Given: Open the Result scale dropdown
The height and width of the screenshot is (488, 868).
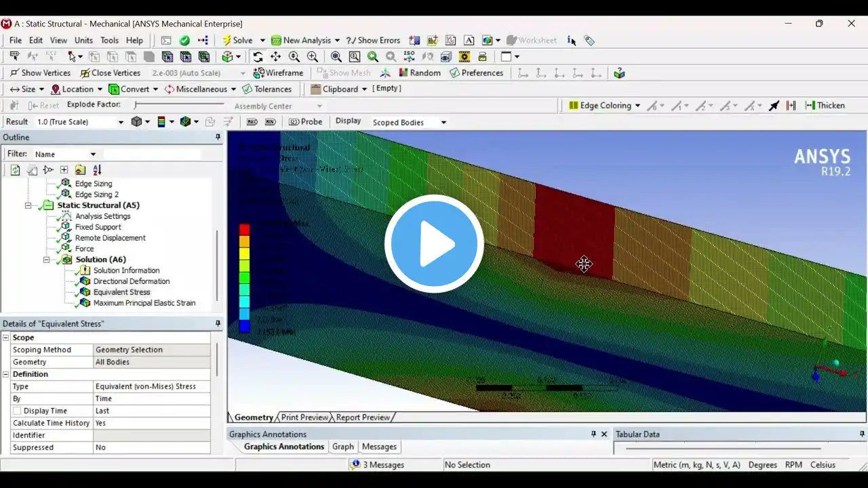Looking at the screenshot, I should click(x=121, y=122).
